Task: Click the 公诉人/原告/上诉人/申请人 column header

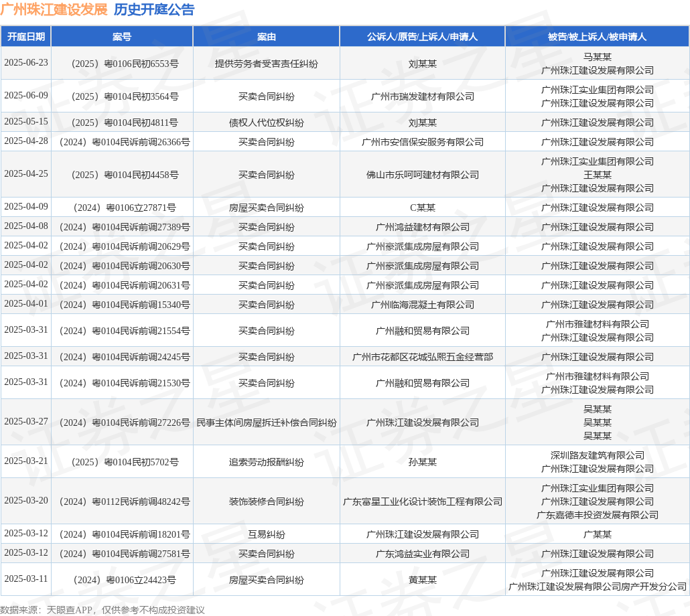Action: 423,37
